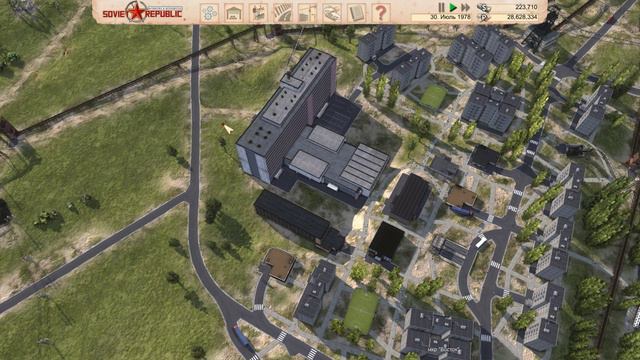
Task: Open the terrain and resources tools menu
Action: coord(209,13)
